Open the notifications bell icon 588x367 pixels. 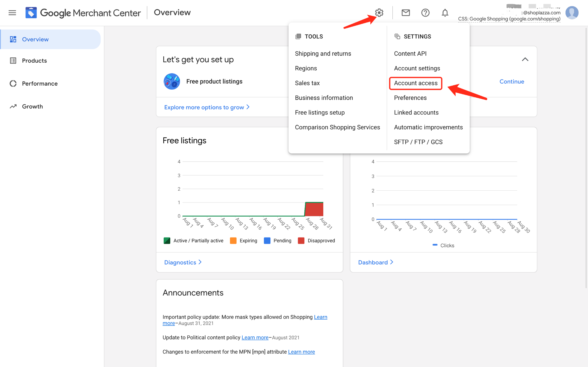[445, 13]
